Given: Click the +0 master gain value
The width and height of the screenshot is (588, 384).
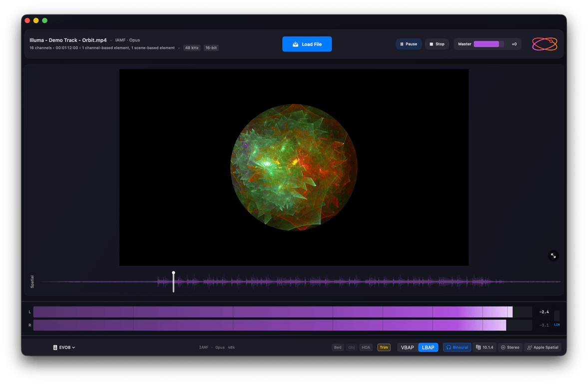Looking at the screenshot, I should pyautogui.click(x=514, y=44).
